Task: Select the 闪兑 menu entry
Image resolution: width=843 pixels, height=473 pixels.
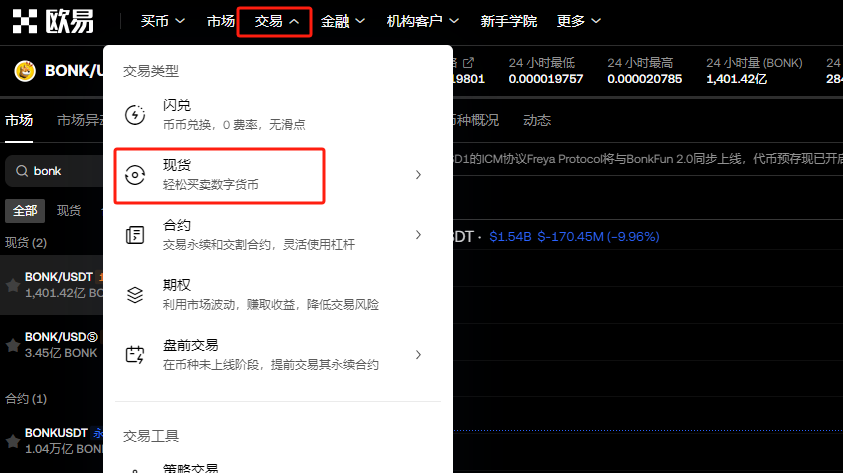Action: coord(278,114)
